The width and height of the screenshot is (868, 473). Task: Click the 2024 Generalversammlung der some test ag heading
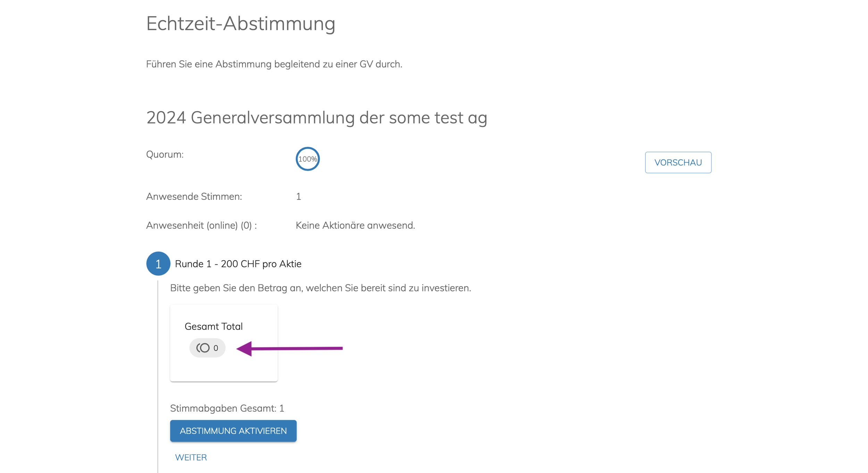coord(317,117)
